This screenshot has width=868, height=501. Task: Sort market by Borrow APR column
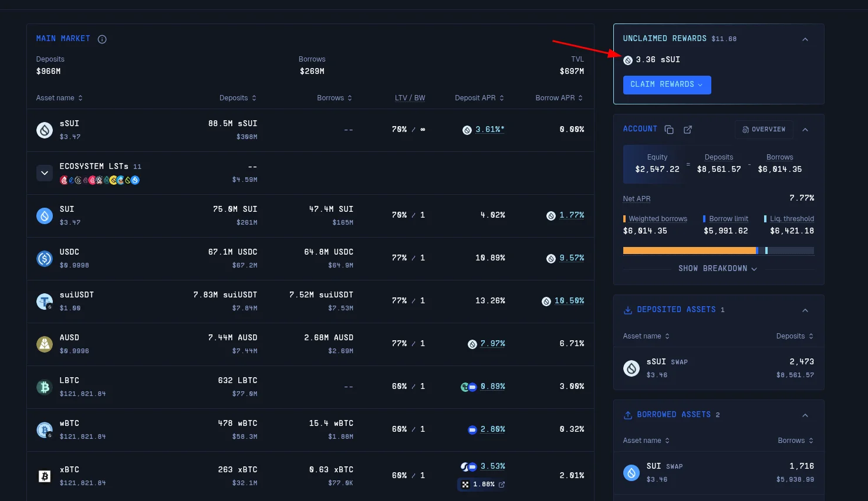tap(559, 98)
